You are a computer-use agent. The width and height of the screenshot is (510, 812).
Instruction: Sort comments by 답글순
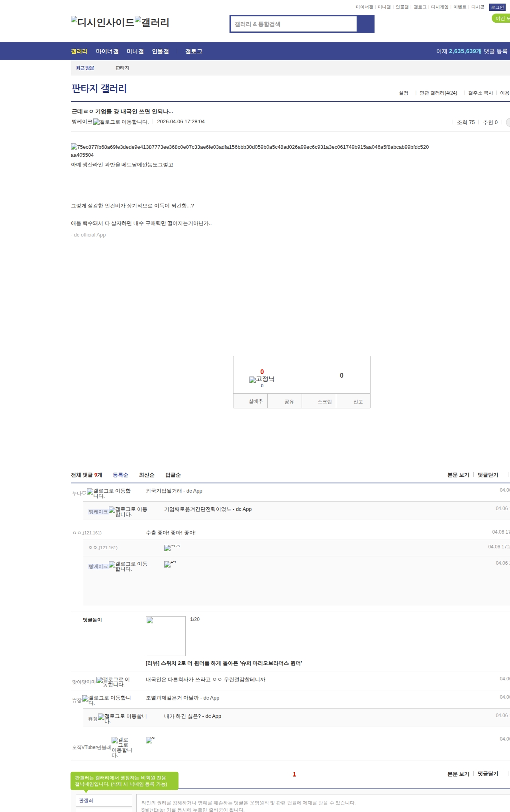173,475
